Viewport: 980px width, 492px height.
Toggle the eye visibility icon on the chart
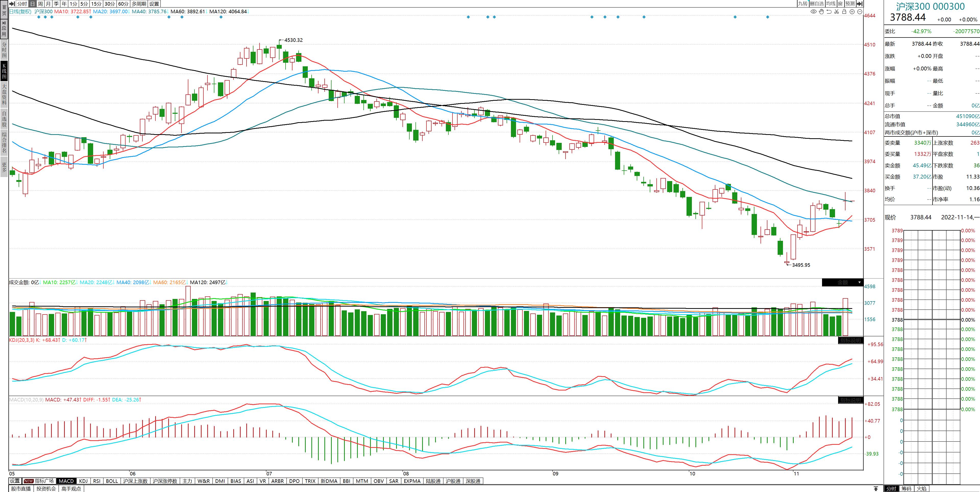pyautogui.click(x=813, y=12)
